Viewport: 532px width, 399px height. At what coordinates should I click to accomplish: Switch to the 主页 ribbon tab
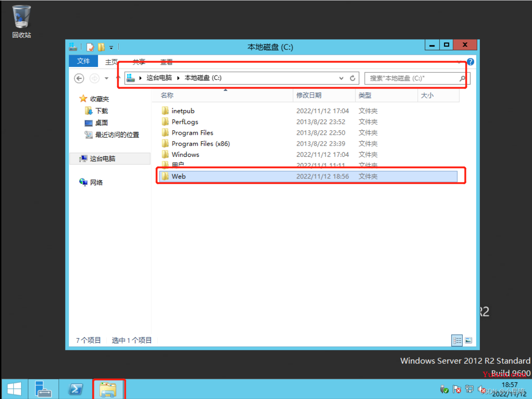[x=111, y=62]
